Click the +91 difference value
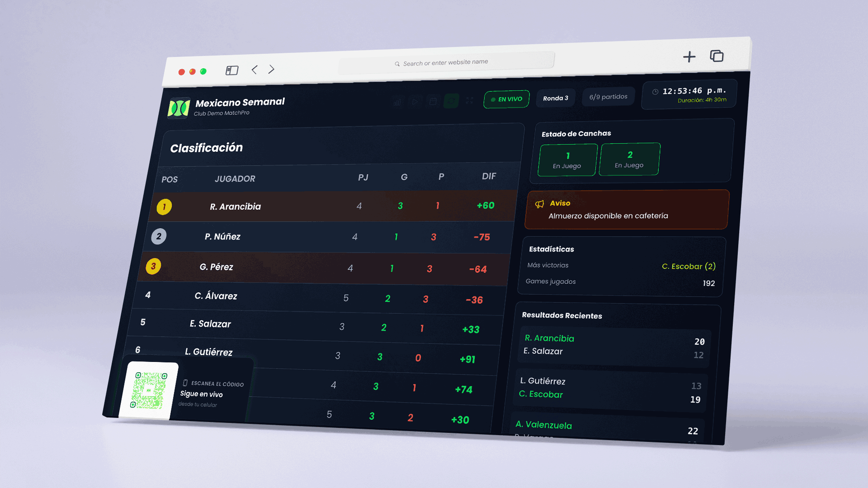The image size is (868, 488). tap(467, 359)
